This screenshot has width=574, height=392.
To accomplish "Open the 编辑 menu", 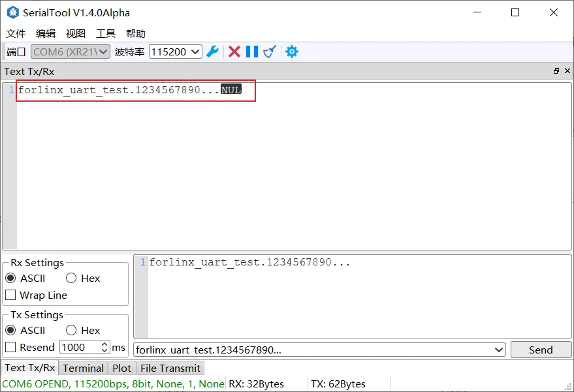I will [46, 34].
